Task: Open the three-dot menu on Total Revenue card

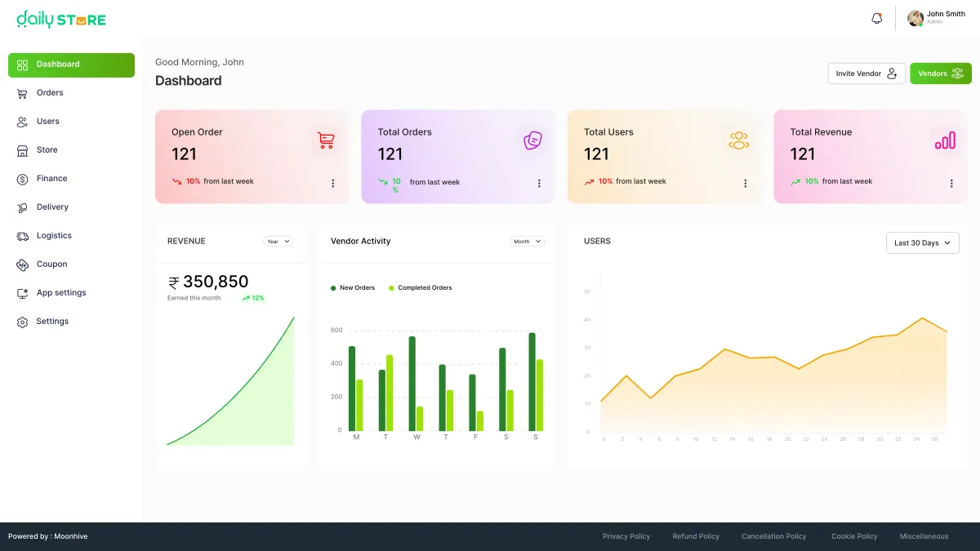Action: tap(951, 184)
